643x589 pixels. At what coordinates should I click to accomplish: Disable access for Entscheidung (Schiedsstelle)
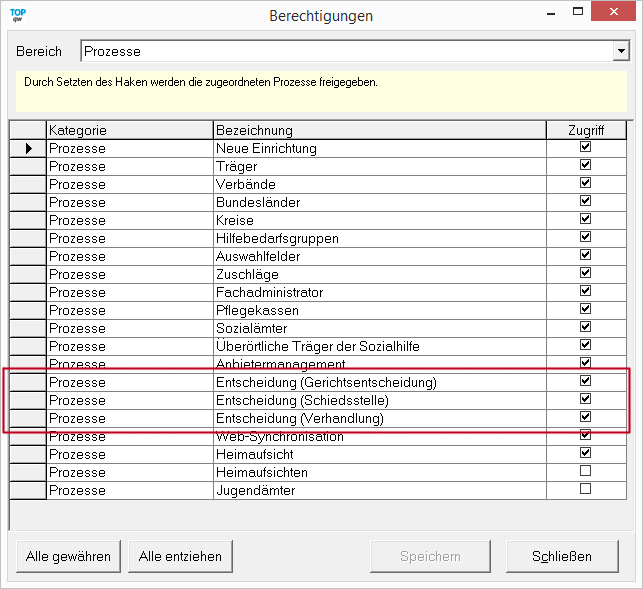(585, 399)
